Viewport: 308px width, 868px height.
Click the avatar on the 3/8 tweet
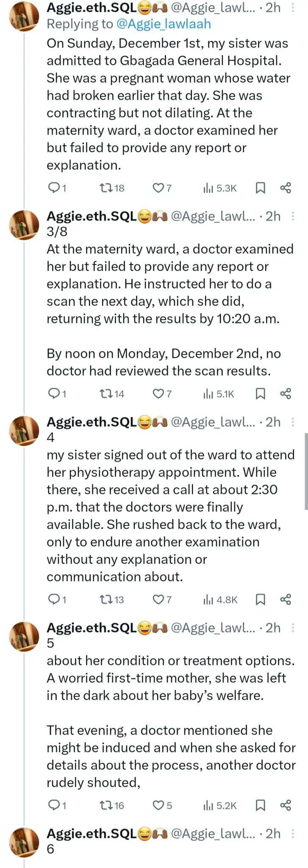pyautogui.click(x=25, y=225)
